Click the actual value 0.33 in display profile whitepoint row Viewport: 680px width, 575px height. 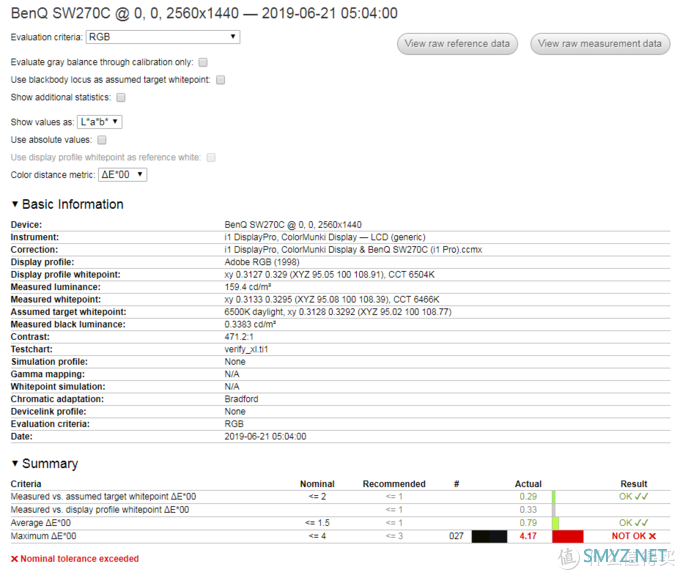click(x=528, y=510)
